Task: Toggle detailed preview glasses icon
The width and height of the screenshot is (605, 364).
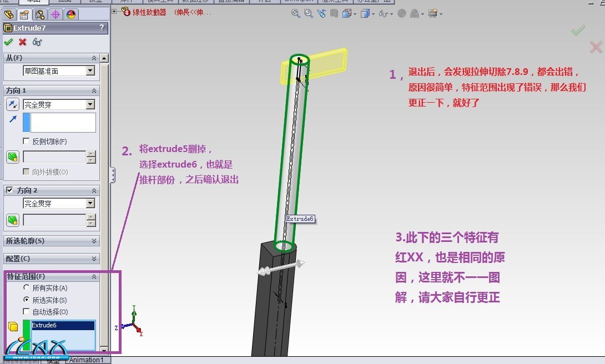Action: (37, 42)
